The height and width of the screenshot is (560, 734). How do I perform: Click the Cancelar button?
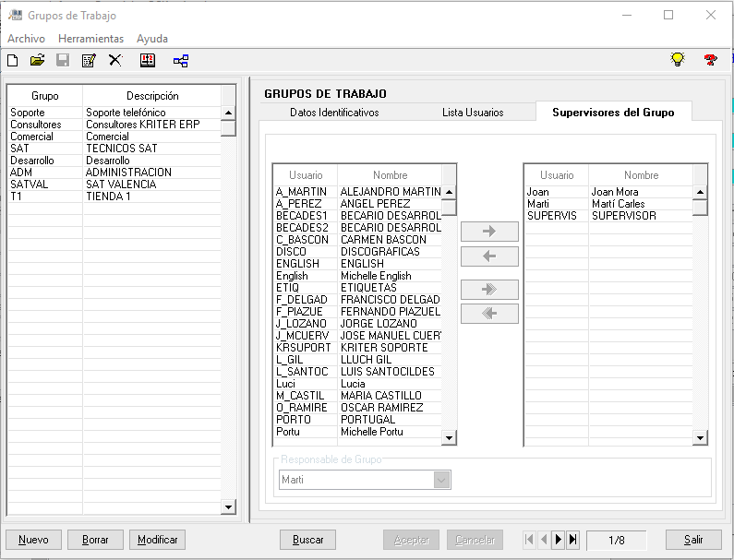click(x=475, y=540)
